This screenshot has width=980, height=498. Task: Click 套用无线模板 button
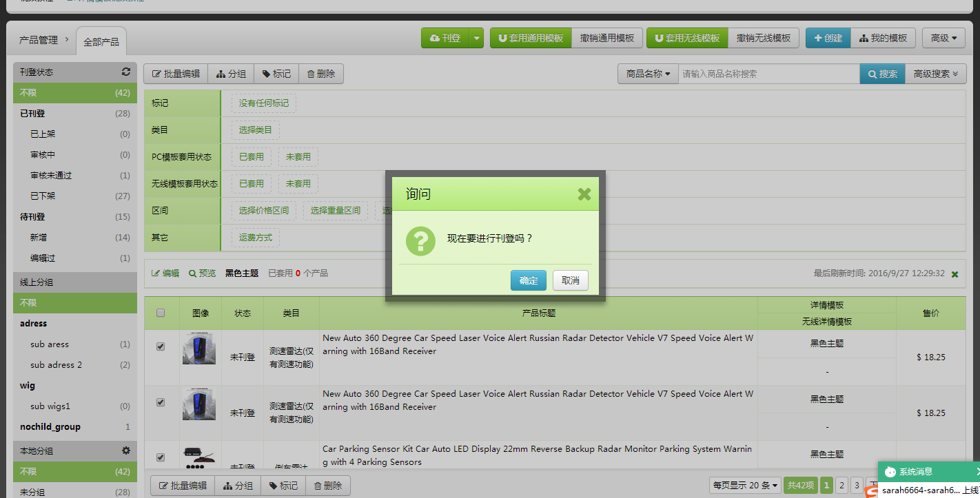pyautogui.click(x=687, y=38)
